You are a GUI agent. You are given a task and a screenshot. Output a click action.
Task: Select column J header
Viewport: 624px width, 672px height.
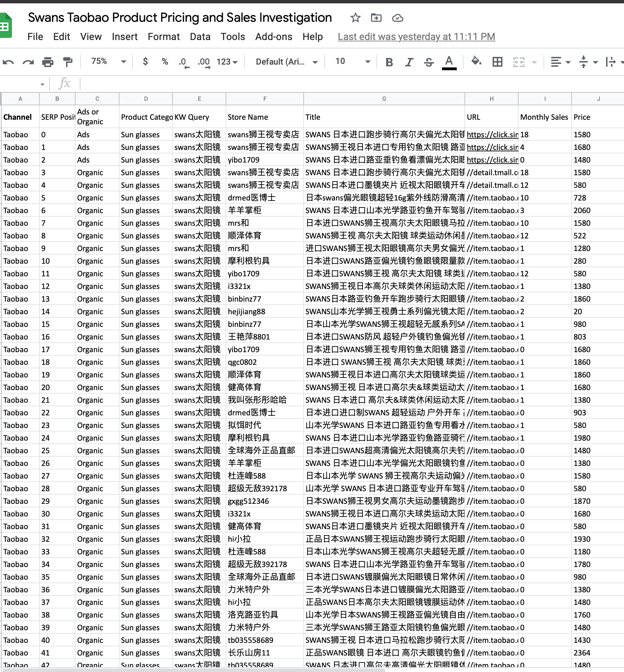[598, 99]
